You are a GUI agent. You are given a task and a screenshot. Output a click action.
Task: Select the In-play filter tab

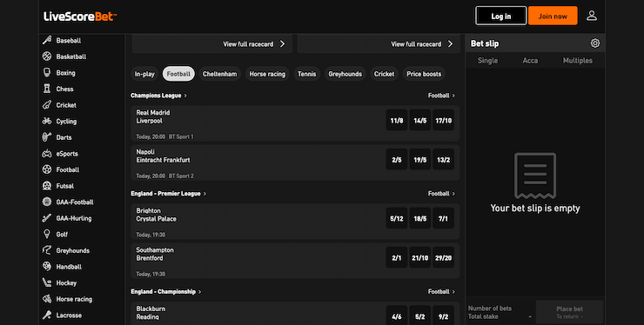[144, 74]
